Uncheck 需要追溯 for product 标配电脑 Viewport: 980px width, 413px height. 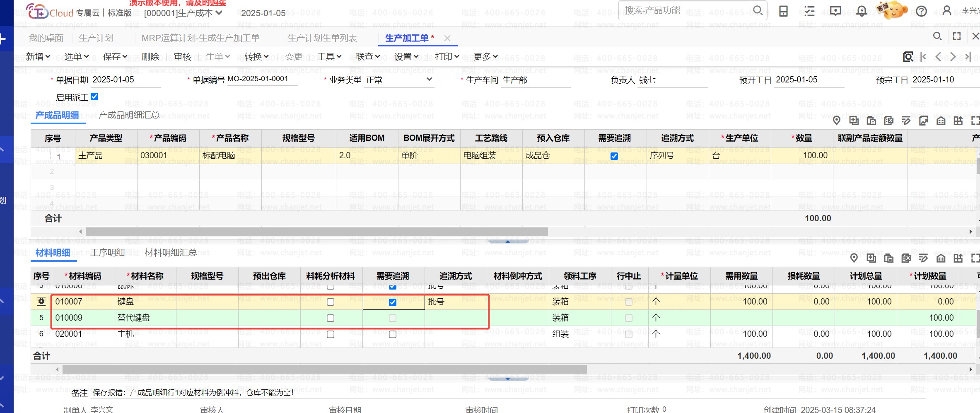coord(614,156)
